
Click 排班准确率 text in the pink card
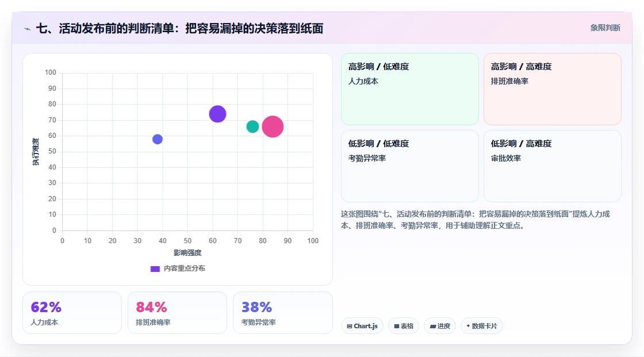click(x=509, y=81)
